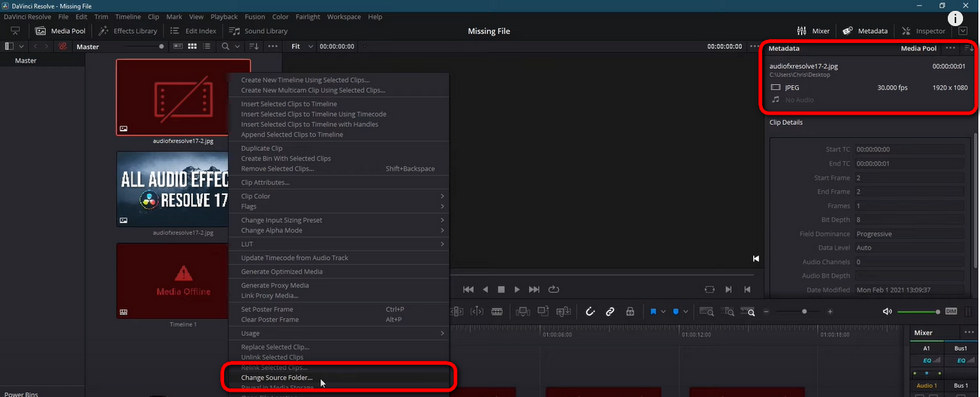The image size is (980, 397).
Task: Click the media pool search magnifier
Action: click(225, 46)
